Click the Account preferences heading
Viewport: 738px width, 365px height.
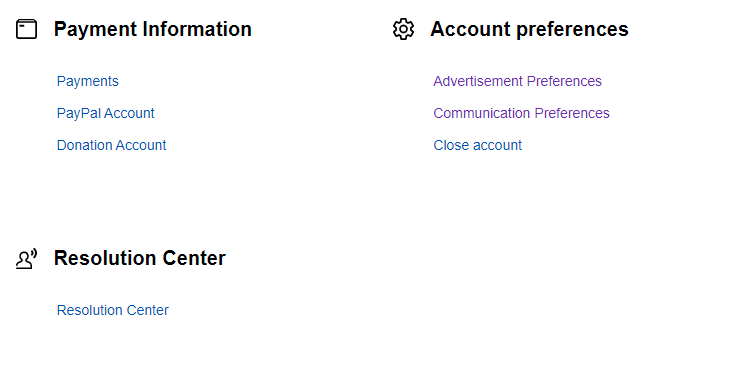click(529, 29)
